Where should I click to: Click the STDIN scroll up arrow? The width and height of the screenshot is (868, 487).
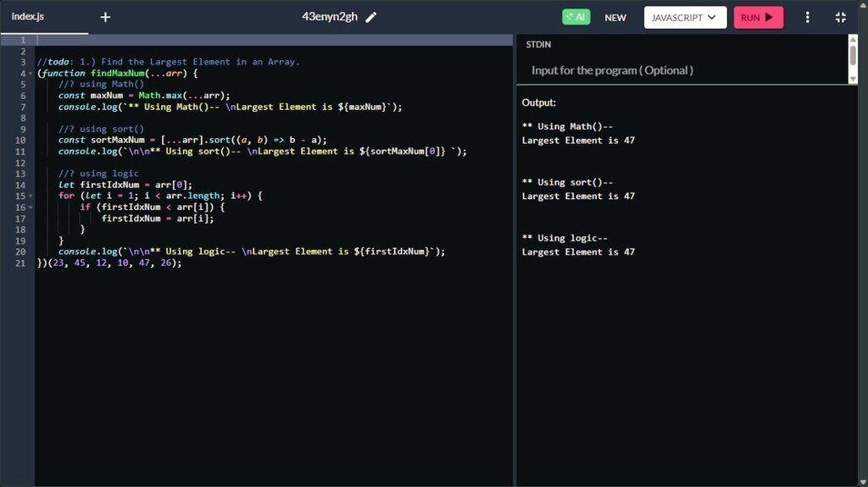coord(853,39)
